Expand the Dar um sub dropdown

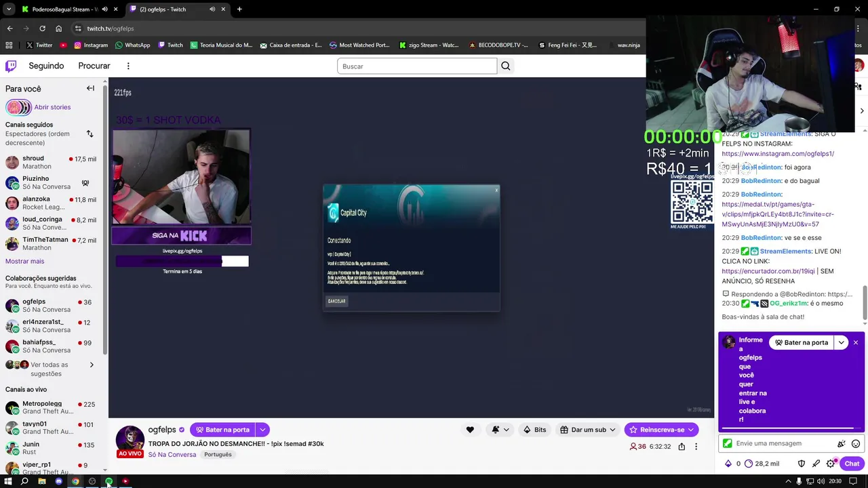point(612,430)
